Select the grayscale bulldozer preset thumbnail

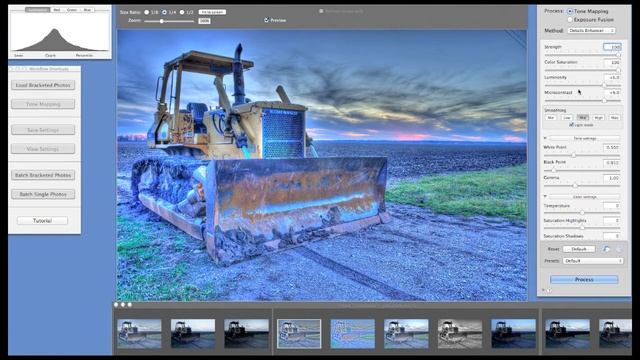pos(460,334)
